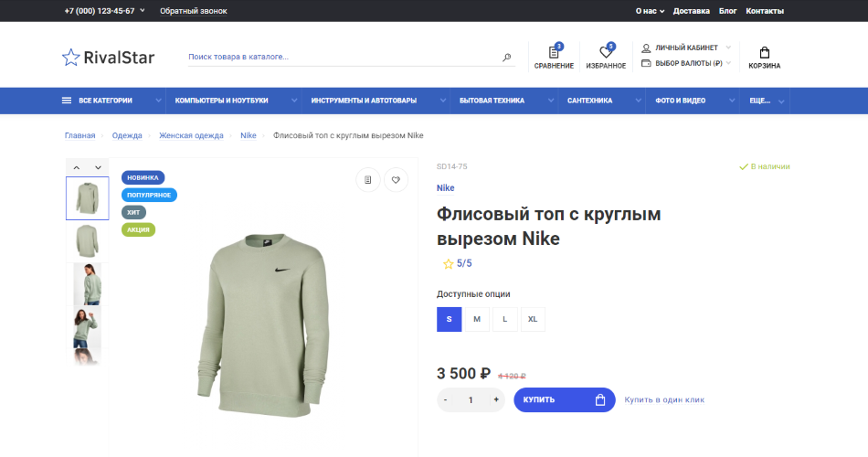Open Все категории menu
This screenshot has height=457, width=868.
(105, 101)
